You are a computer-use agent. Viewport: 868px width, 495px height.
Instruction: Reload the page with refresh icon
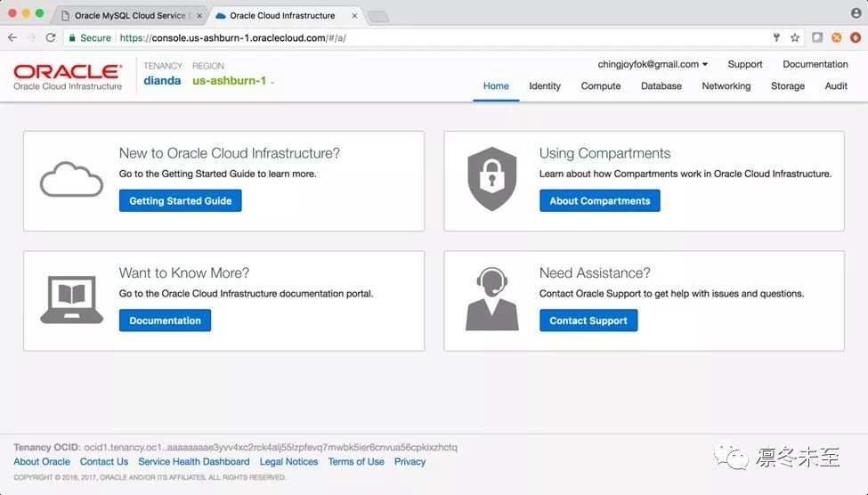(51, 37)
